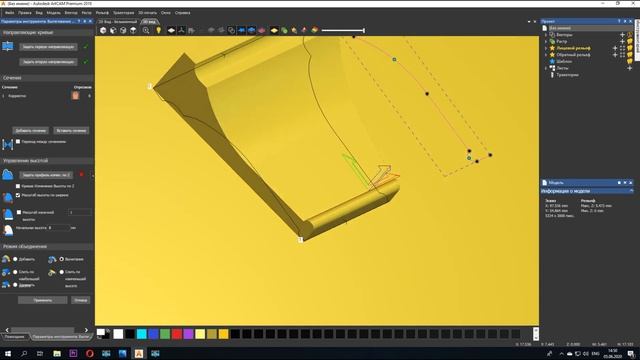
Task: Expand the Листы tree node
Action: tap(546, 68)
